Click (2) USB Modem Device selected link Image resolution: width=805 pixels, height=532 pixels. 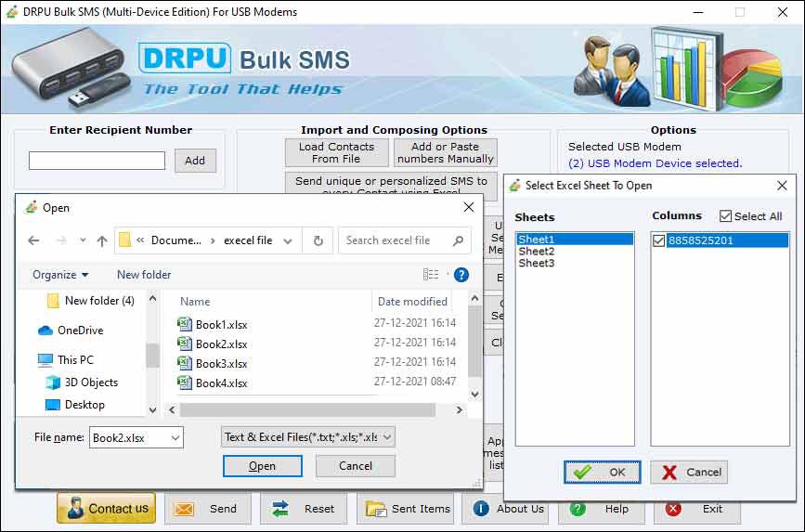pos(656,163)
